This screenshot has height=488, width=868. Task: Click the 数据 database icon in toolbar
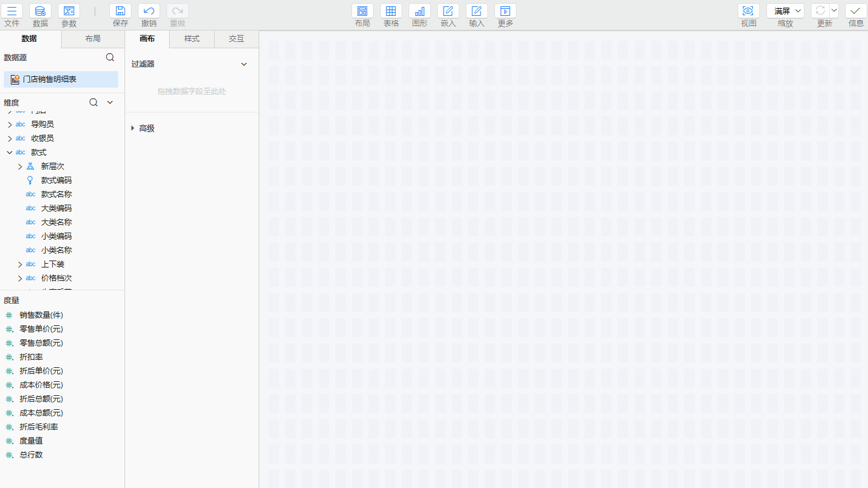[40, 11]
